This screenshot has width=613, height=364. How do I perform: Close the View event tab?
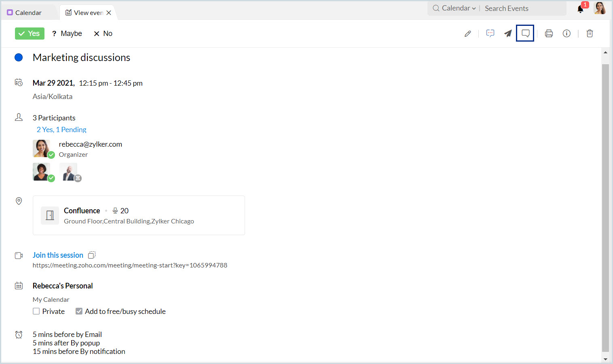109,13
